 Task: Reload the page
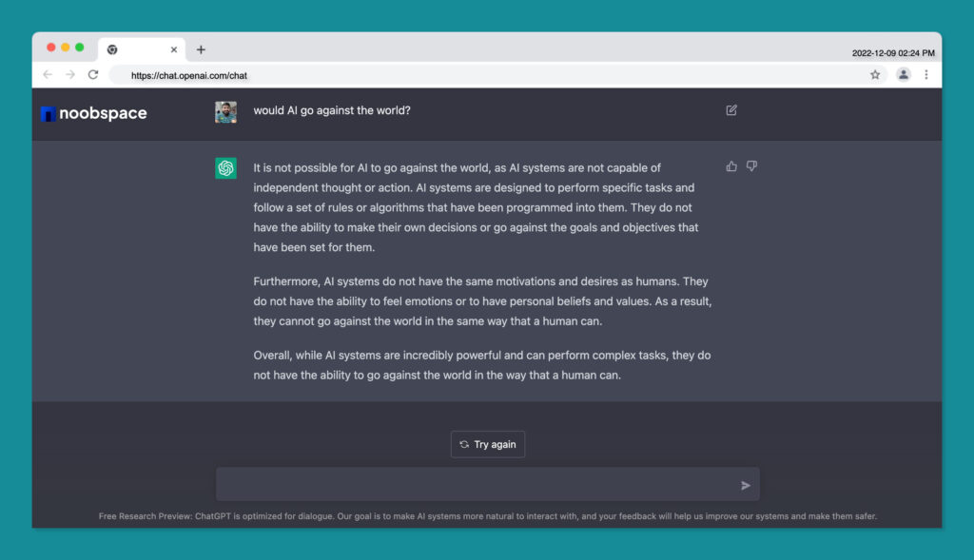coord(93,74)
